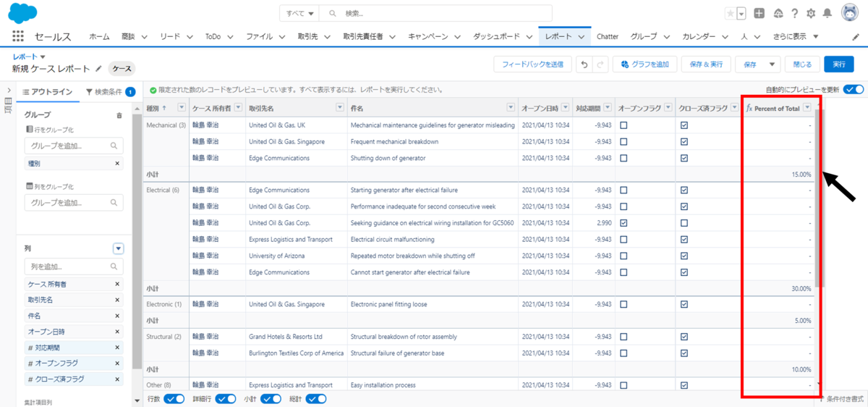The width and height of the screenshot is (868, 407).
Task: Click the blue 実行 button
Action: [x=838, y=64]
